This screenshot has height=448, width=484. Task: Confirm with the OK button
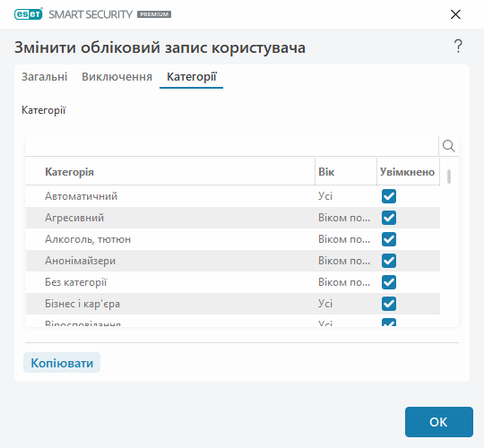pyautogui.click(x=438, y=422)
